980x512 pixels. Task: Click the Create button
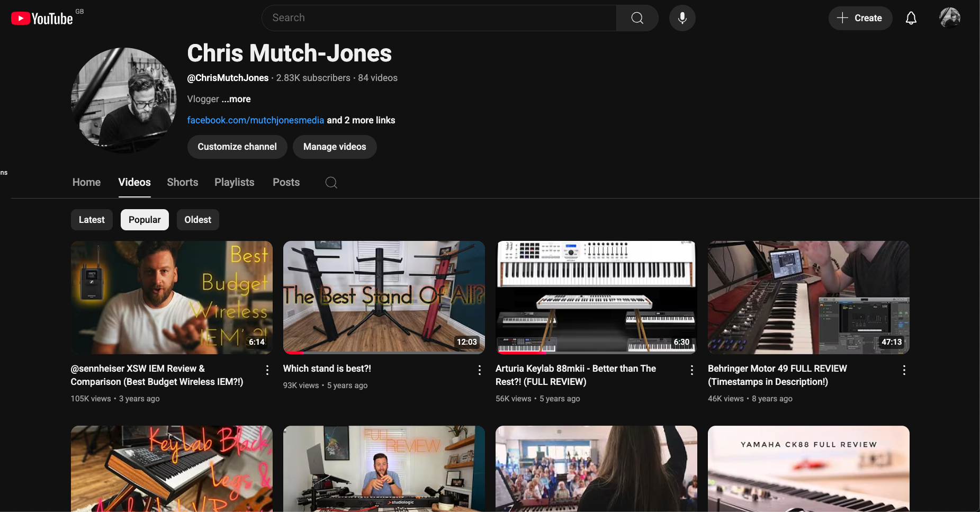click(860, 18)
